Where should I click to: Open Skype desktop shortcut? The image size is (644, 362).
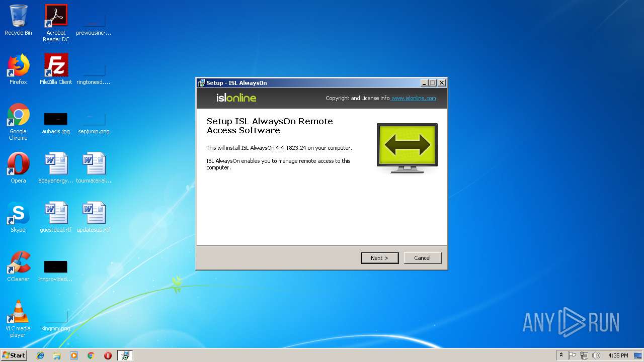point(18,217)
